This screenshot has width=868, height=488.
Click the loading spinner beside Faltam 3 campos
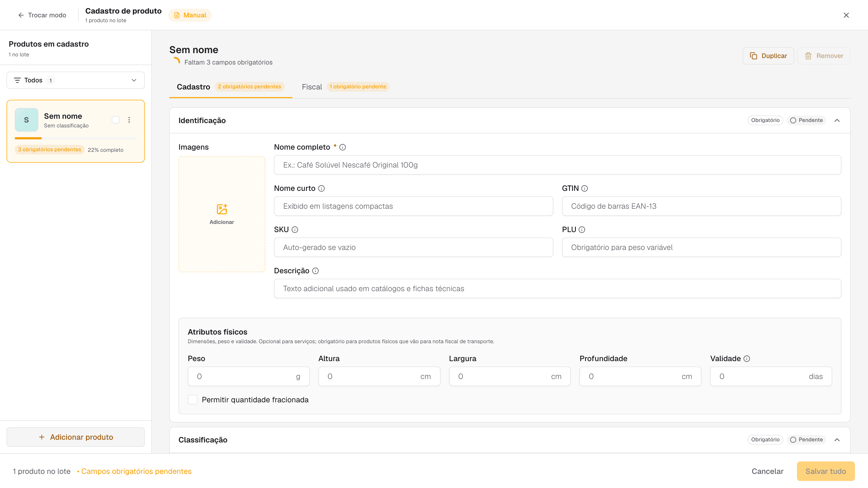pos(177,61)
